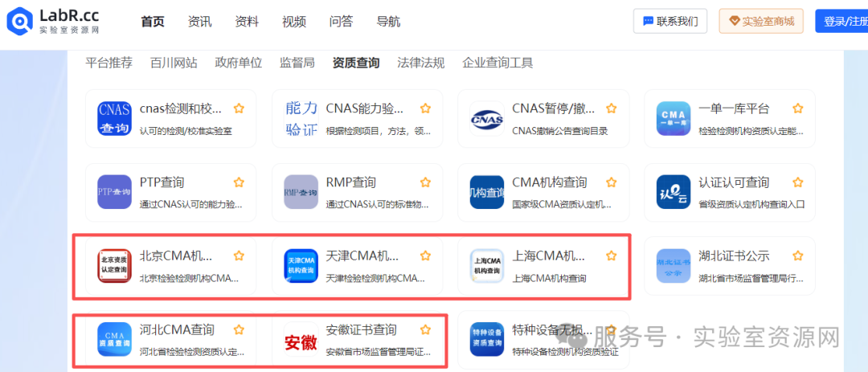Open the 实验室商城 link button
The width and height of the screenshot is (868, 372).
point(760,22)
